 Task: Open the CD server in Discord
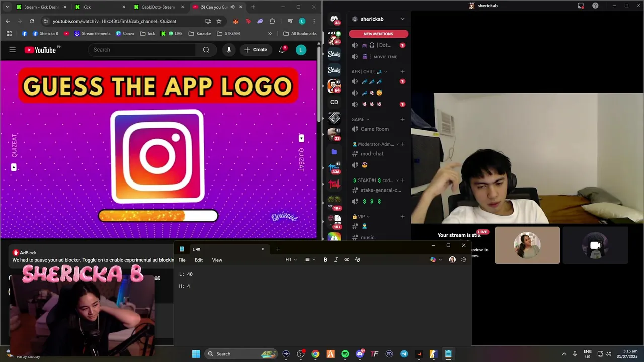pyautogui.click(x=334, y=102)
